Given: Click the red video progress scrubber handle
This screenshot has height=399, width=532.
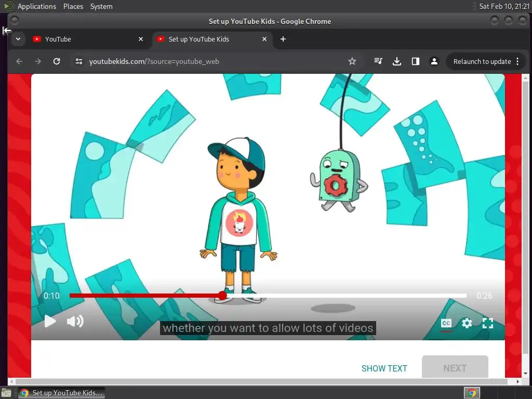Looking at the screenshot, I should [222, 296].
